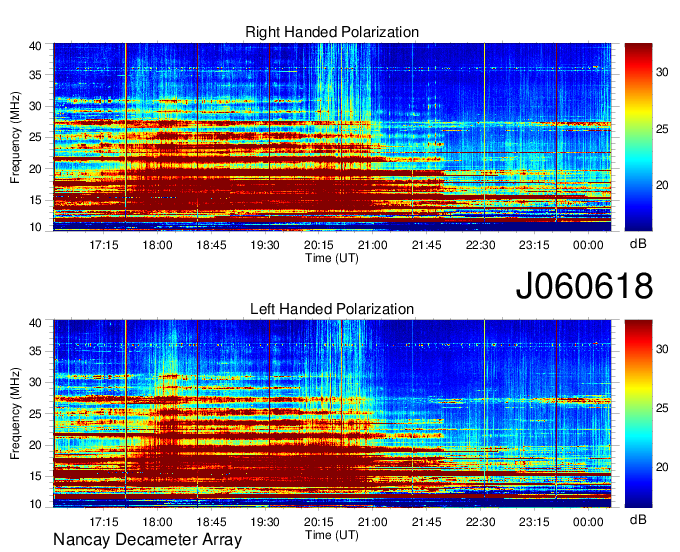Screen dimensions: 680x552
Task: Click the J060618 label
Action: click(x=584, y=286)
